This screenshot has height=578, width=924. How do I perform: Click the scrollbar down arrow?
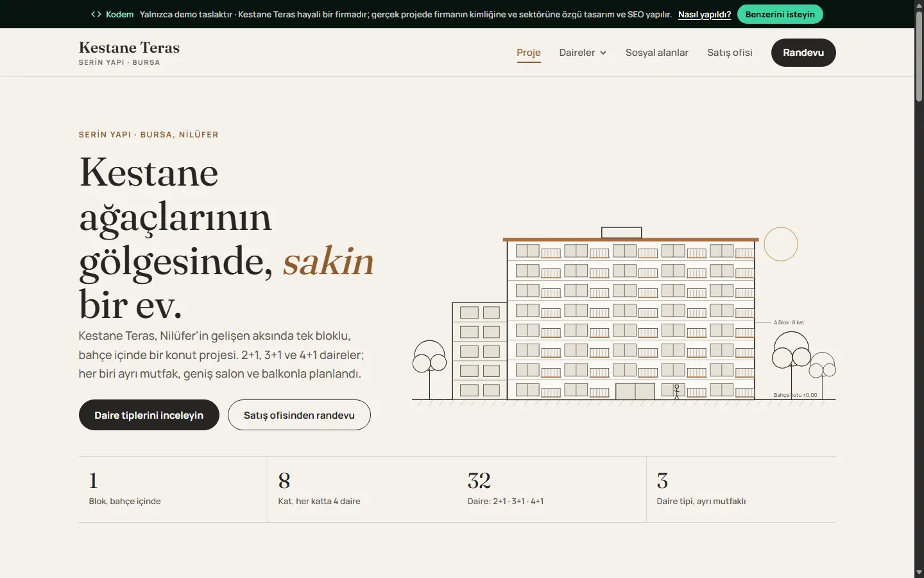point(919,572)
